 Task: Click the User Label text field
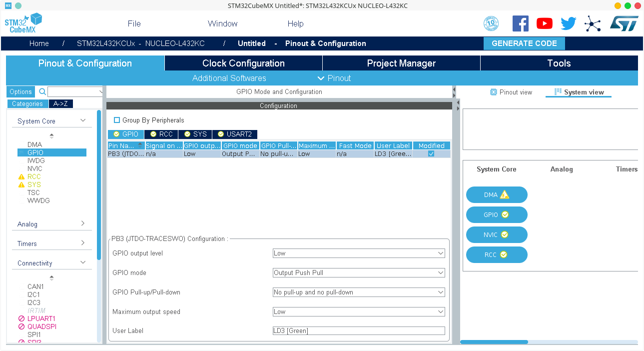point(359,331)
